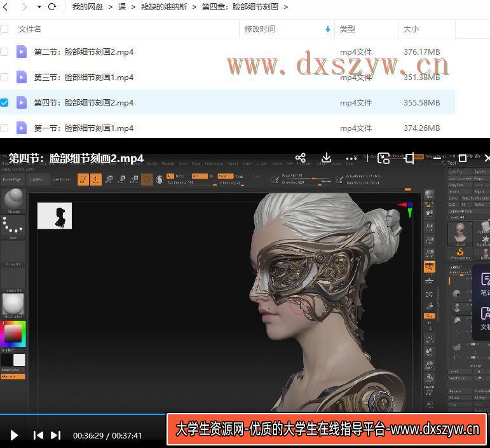Enable the Mrgb paint mode
The height and width of the screenshot is (448, 490).
pyautogui.click(x=180, y=176)
